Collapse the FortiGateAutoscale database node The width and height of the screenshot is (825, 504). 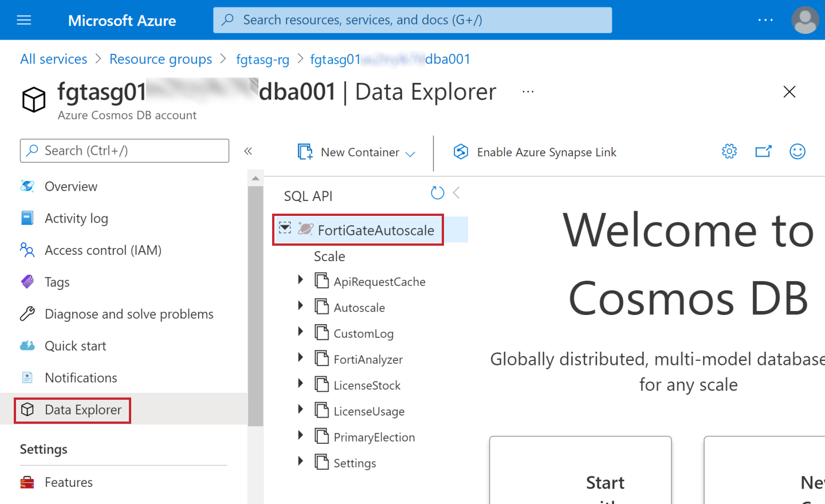coord(285,228)
